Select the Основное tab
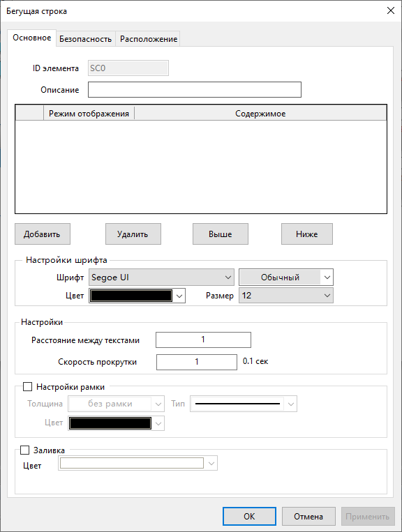Screen dimensions: 402x532 32,38
